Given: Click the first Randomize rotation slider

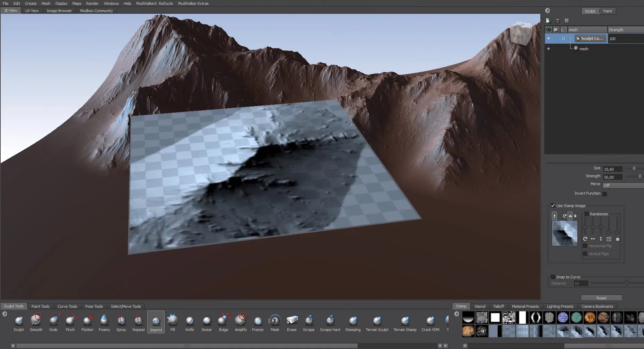Looking at the screenshot, I should (x=585, y=227).
